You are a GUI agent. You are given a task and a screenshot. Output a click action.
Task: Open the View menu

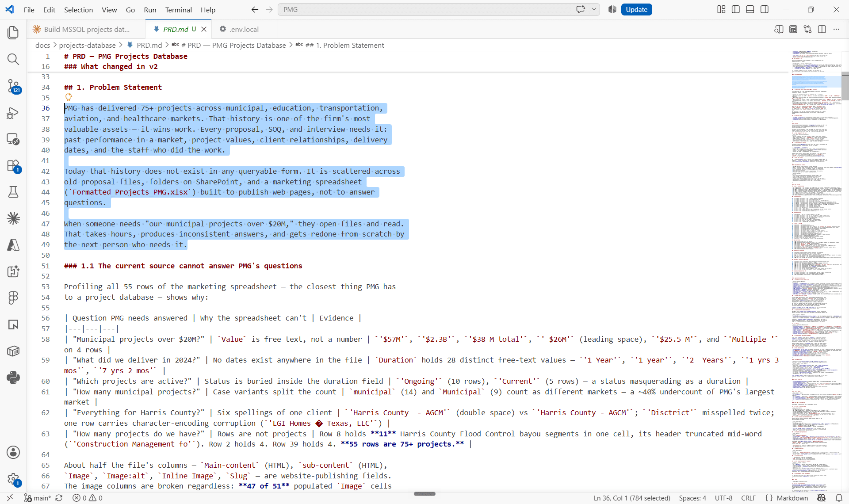pos(109,10)
